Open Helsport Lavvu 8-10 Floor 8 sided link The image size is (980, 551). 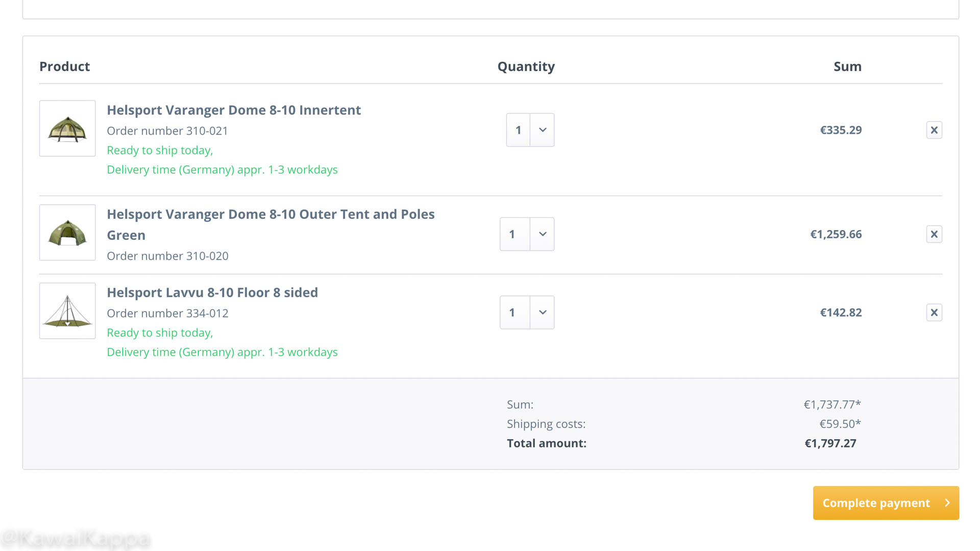point(212,292)
